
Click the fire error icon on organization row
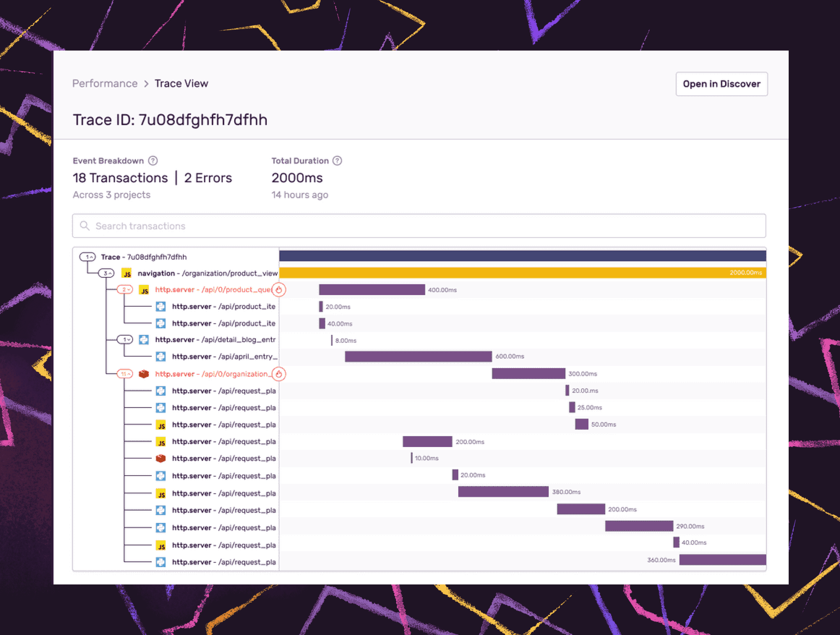[x=279, y=374]
